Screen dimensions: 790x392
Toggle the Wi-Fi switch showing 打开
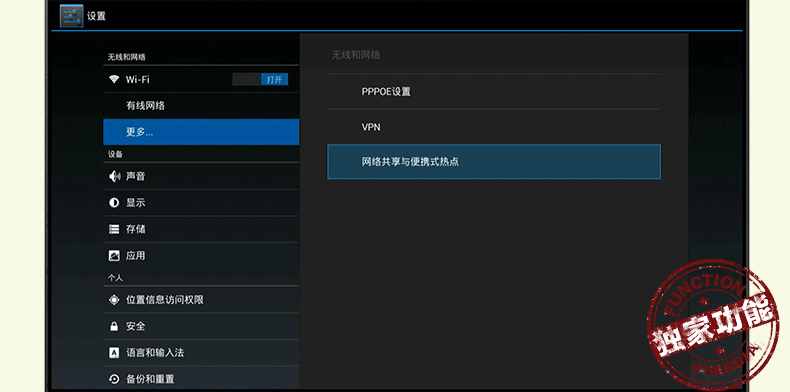[260, 79]
